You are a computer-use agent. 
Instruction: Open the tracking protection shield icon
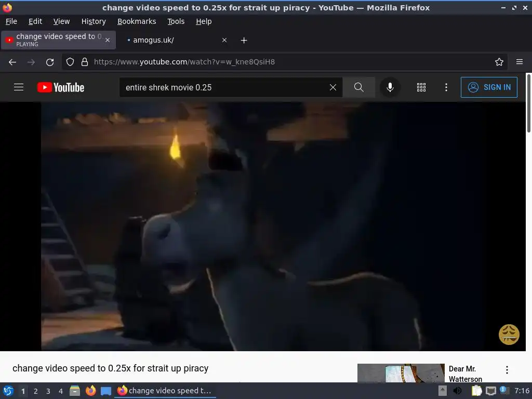pyautogui.click(x=70, y=62)
